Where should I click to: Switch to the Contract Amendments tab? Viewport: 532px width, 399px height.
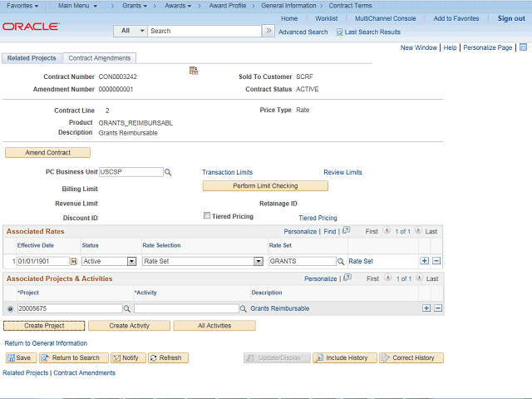click(99, 58)
